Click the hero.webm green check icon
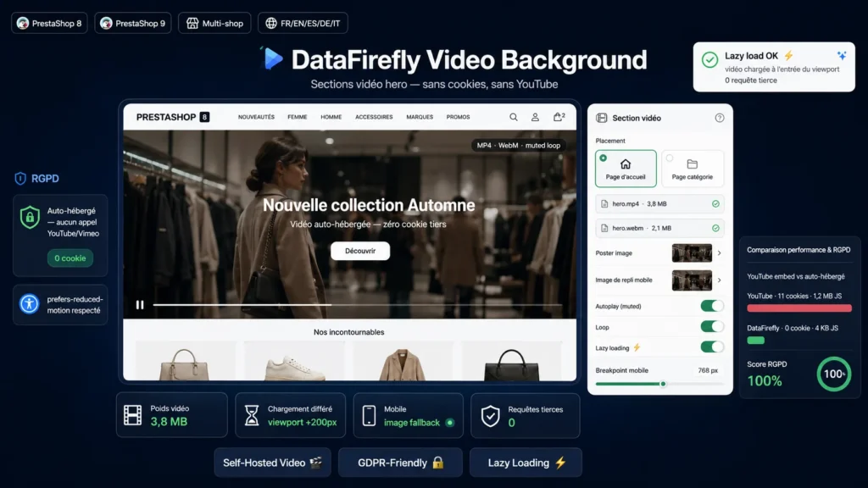 pos(715,228)
